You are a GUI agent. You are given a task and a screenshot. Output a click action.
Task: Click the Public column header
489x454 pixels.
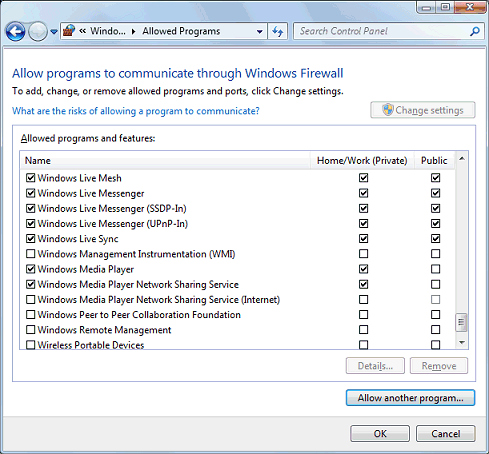point(434,161)
